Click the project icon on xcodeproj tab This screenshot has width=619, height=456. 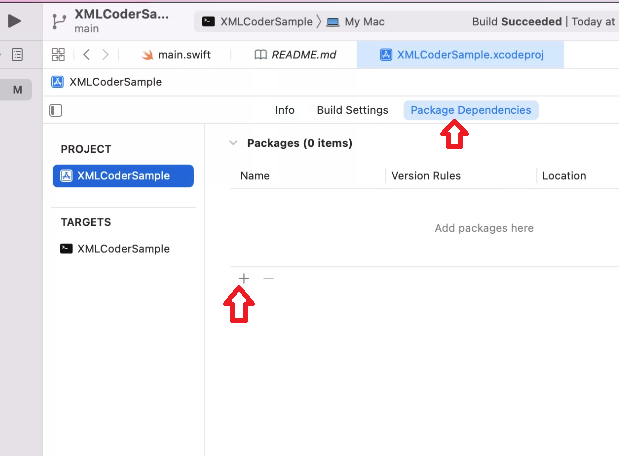386,54
